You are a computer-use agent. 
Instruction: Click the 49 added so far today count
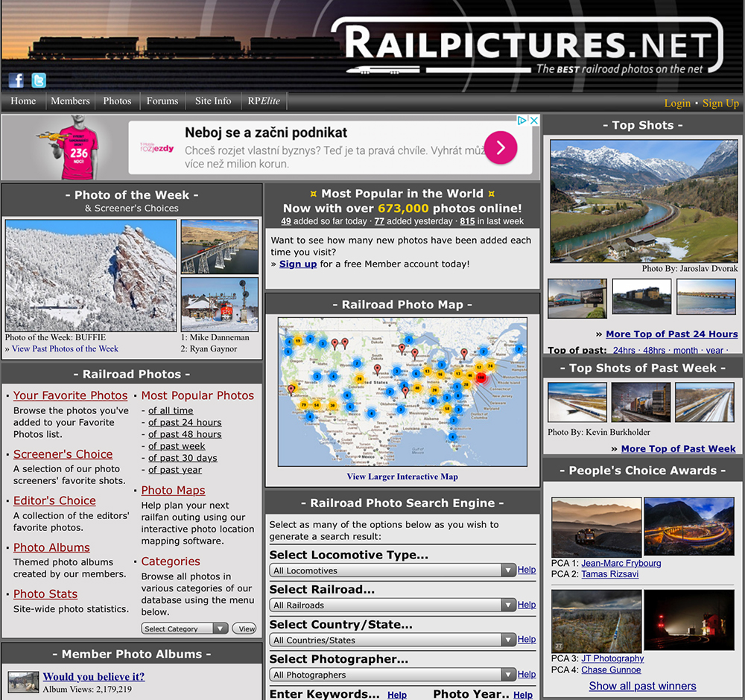click(x=286, y=221)
